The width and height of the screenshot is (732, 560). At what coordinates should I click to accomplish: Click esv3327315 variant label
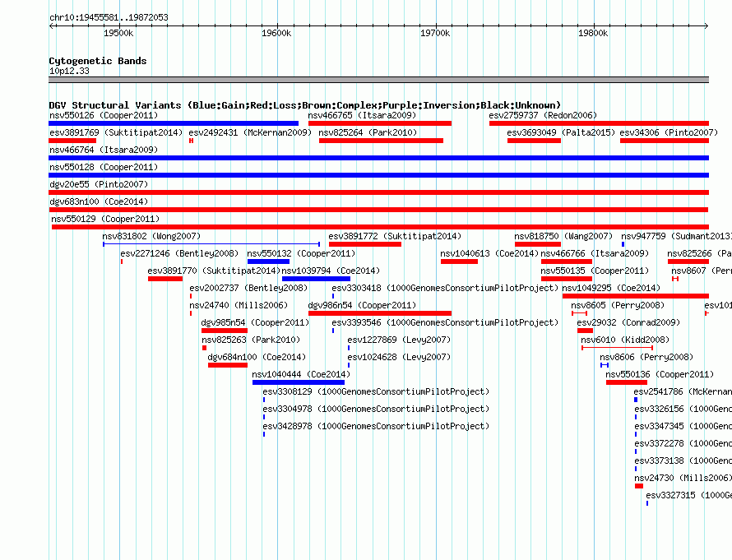(x=688, y=495)
